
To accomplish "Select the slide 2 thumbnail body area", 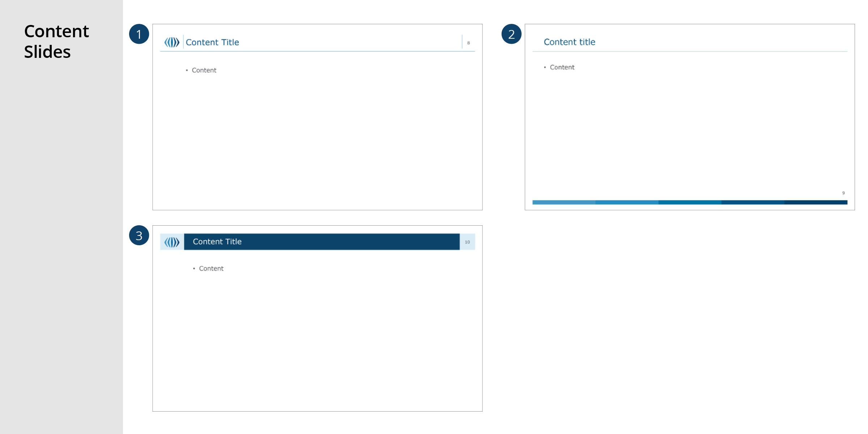I will [x=690, y=130].
